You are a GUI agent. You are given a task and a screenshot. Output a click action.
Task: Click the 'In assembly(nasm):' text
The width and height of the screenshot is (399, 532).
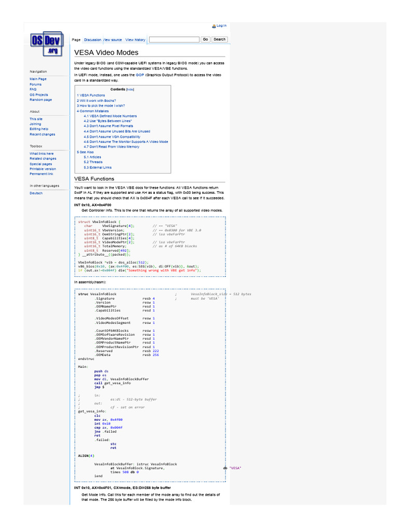coord(90,282)
